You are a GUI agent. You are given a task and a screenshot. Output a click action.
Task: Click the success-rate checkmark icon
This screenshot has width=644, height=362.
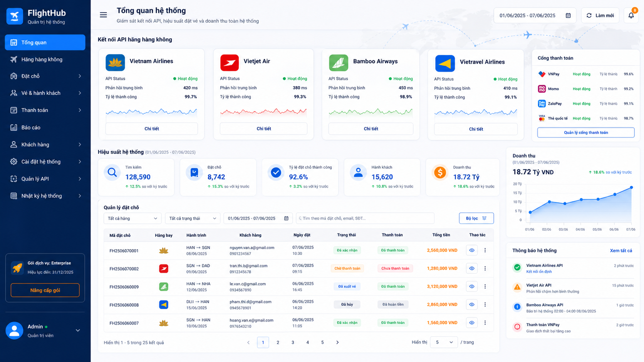click(276, 172)
